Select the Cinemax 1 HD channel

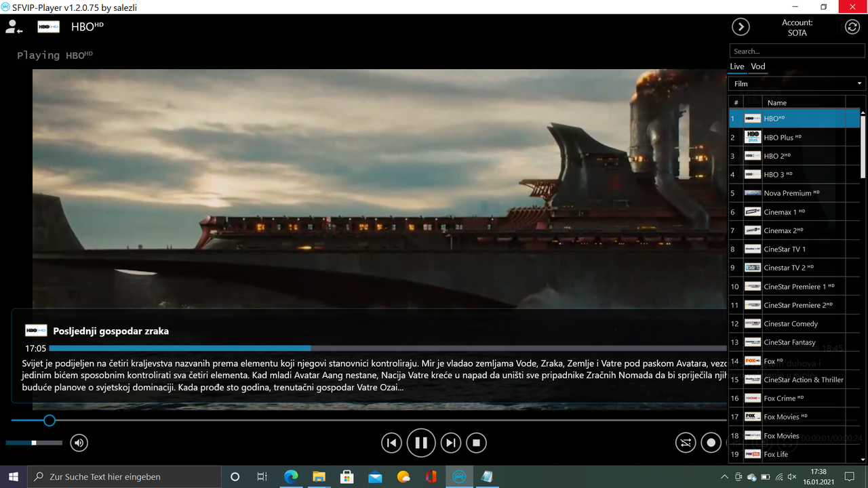794,212
